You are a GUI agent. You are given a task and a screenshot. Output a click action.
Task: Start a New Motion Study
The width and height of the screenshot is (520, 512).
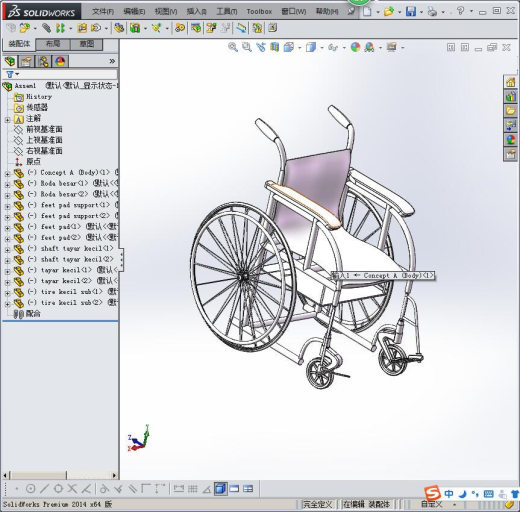coord(180,28)
